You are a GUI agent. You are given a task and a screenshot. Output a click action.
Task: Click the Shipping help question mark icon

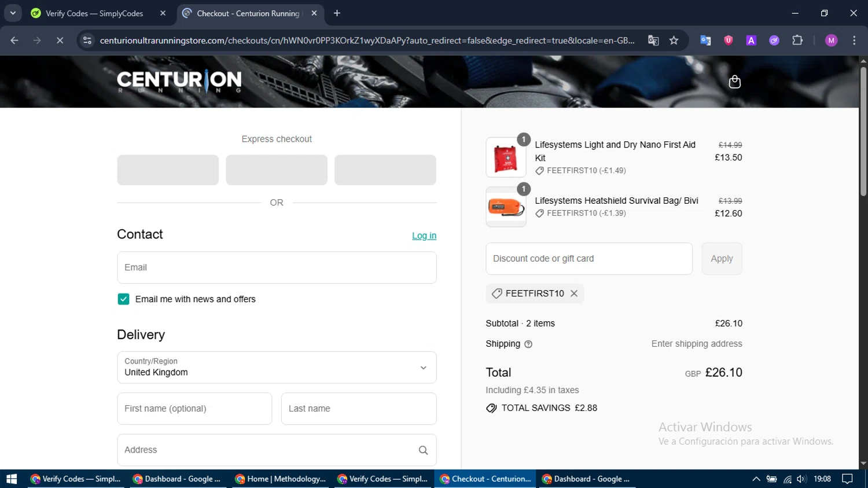click(x=528, y=344)
